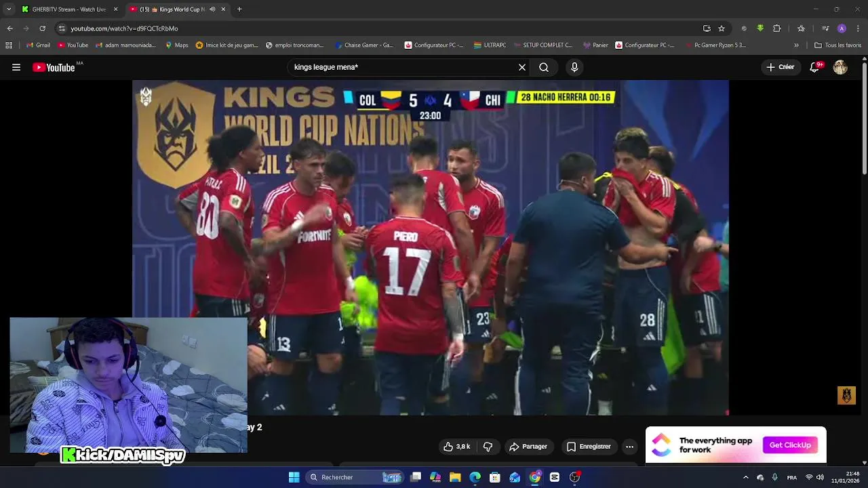
Task: Open Microsoft Store from taskbar
Action: pos(495,477)
